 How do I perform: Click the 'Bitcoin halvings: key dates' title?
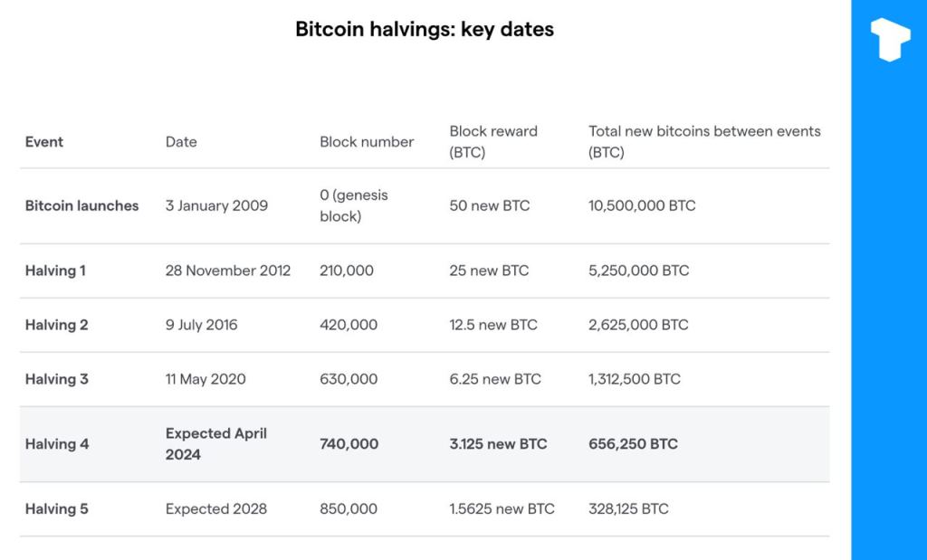coord(425,29)
